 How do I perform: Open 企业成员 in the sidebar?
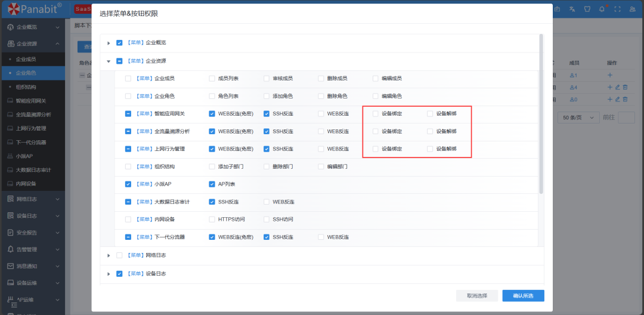pyautogui.click(x=32, y=59)
